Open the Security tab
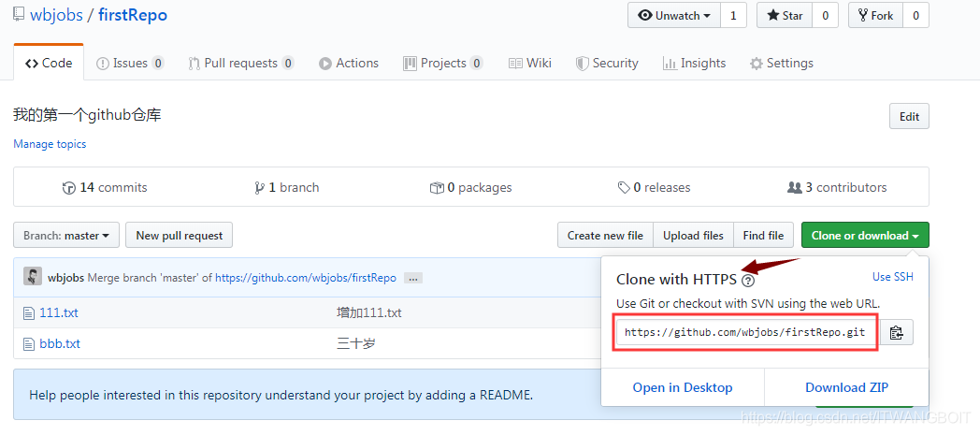980x435 pixels. 607,63
